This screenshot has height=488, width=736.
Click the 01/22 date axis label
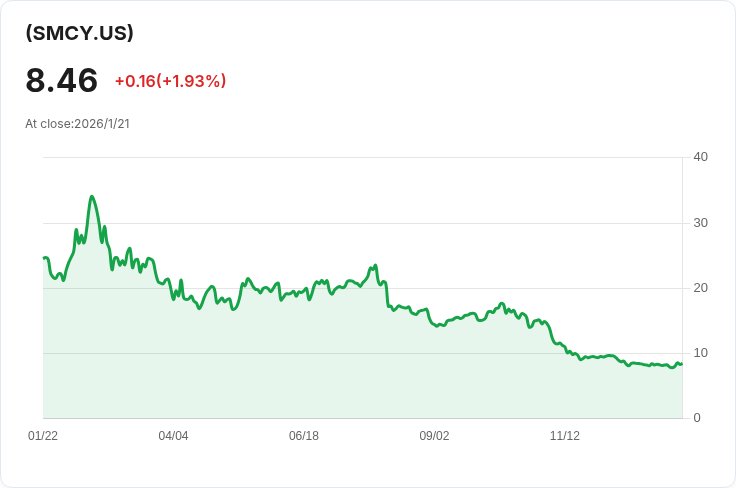[43, 436]
